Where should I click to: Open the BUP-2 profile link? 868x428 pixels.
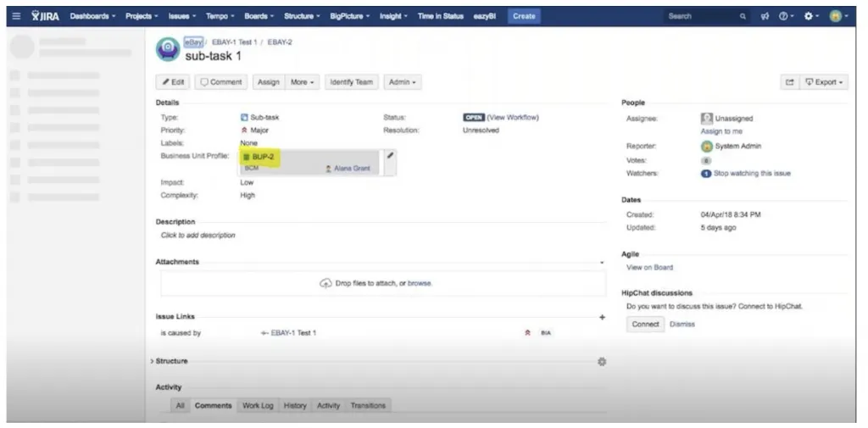pyautogui.click(x=263, y=158)
